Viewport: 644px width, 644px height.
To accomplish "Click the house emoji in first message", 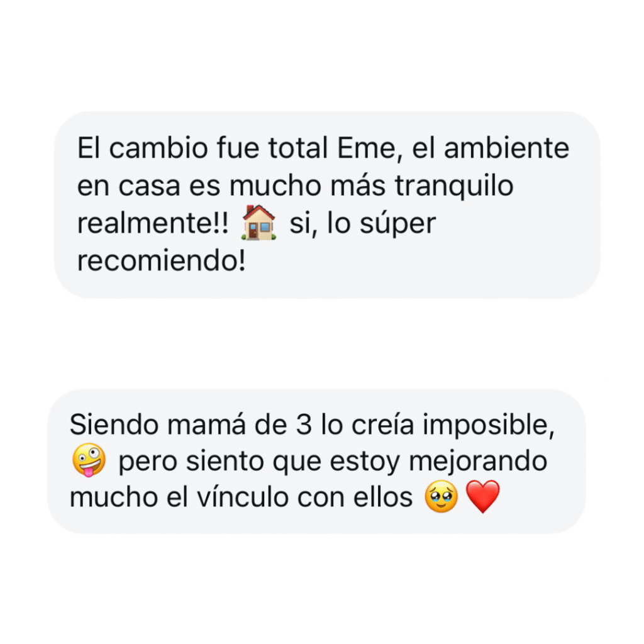I will tap(258, 223).
